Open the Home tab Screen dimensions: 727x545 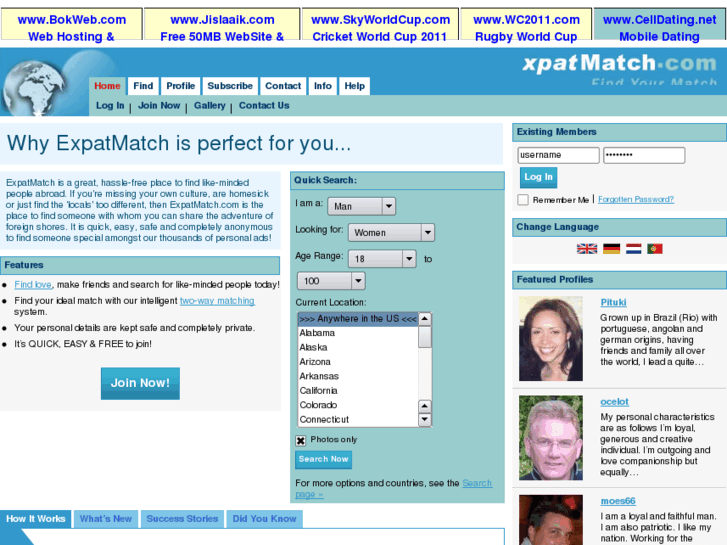[x=107, y=86]
